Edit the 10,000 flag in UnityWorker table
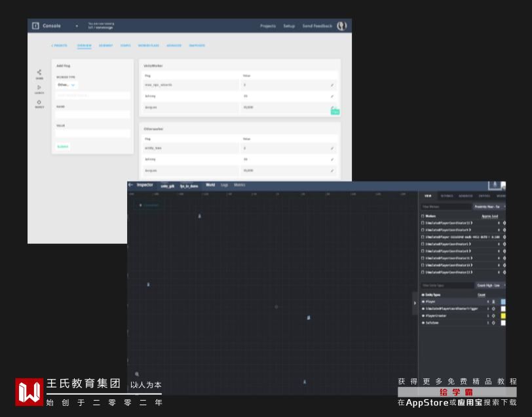The height and width of the screenshot is (417, 532). coord(332,108)
